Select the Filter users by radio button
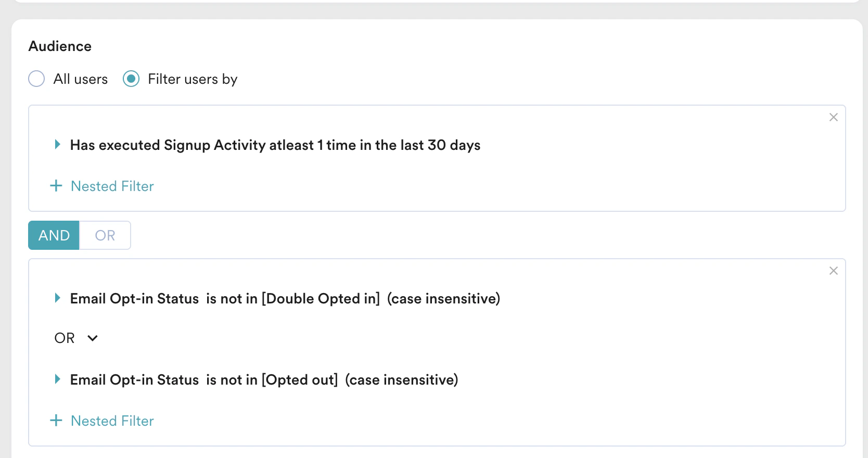This screenshot has width=868, height=458. tap(131, 79)
